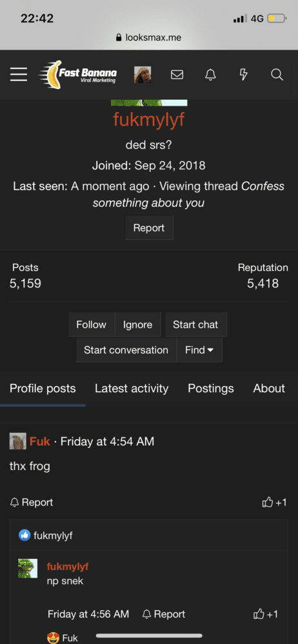Start a conversation with fukmylyf
The image size is (298, 644).
(126, 350)
